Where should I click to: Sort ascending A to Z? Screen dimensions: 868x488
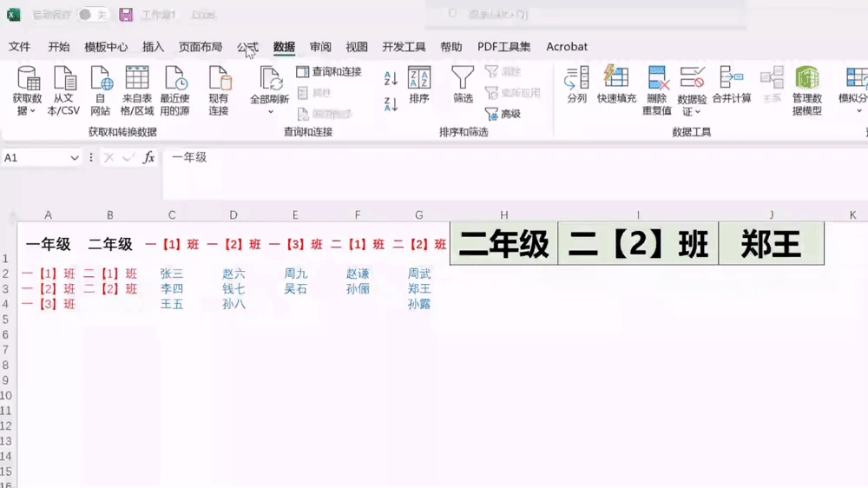click(391, 78)
